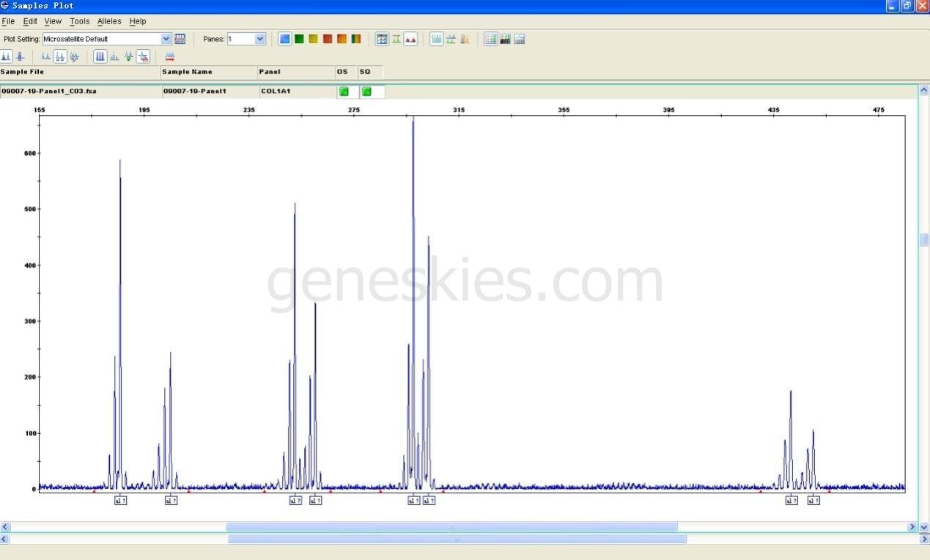The width and height of the screenshot is (930, 560).
Task: Click the all-dyes multicolor button
Action: [x=356, y=39]
